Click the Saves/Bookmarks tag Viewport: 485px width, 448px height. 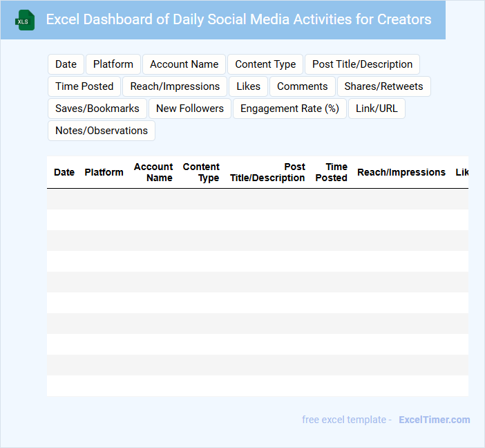point(97,109)
